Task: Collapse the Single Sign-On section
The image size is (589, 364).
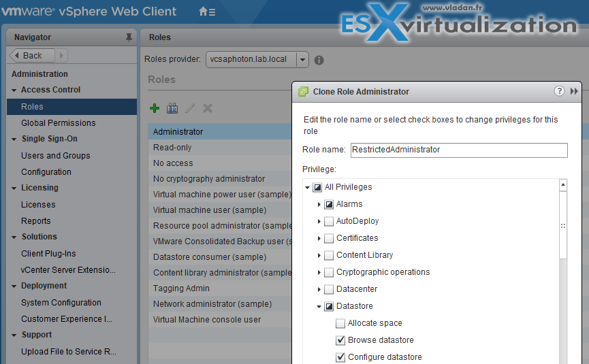Action: tap(14, 139)
